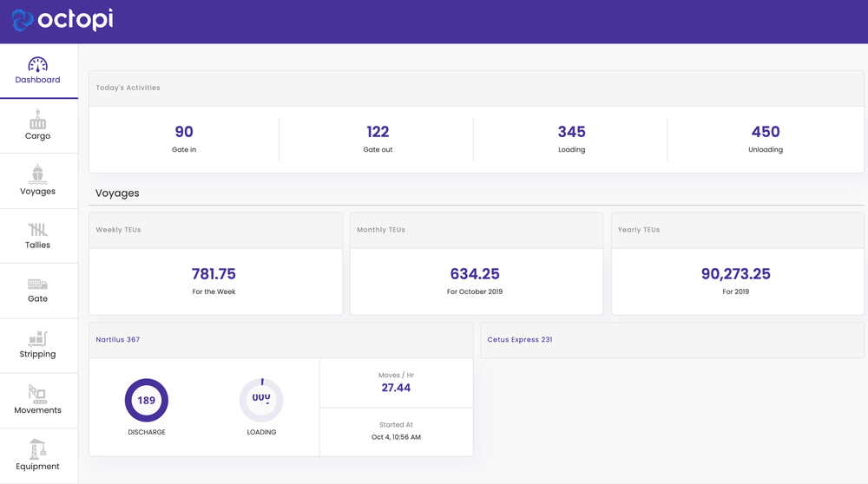Click the For 2019 caption

[x=736, y=291]
